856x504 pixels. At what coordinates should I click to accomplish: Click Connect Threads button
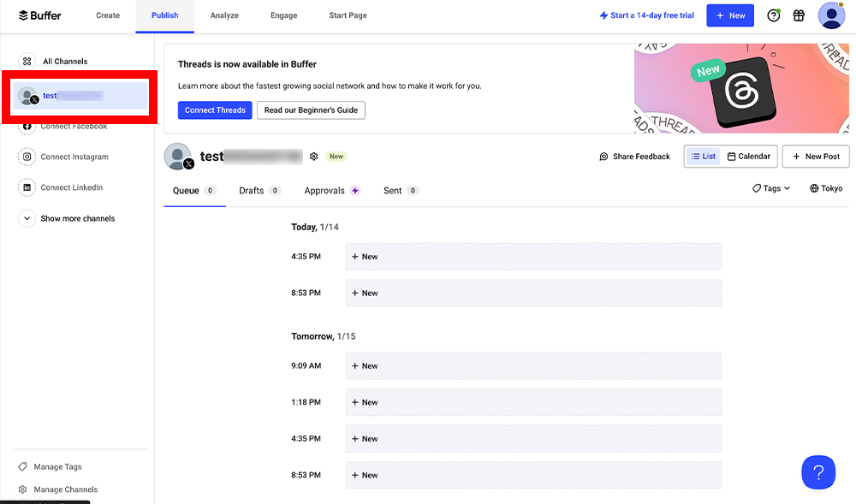click(x=215, y=110)
